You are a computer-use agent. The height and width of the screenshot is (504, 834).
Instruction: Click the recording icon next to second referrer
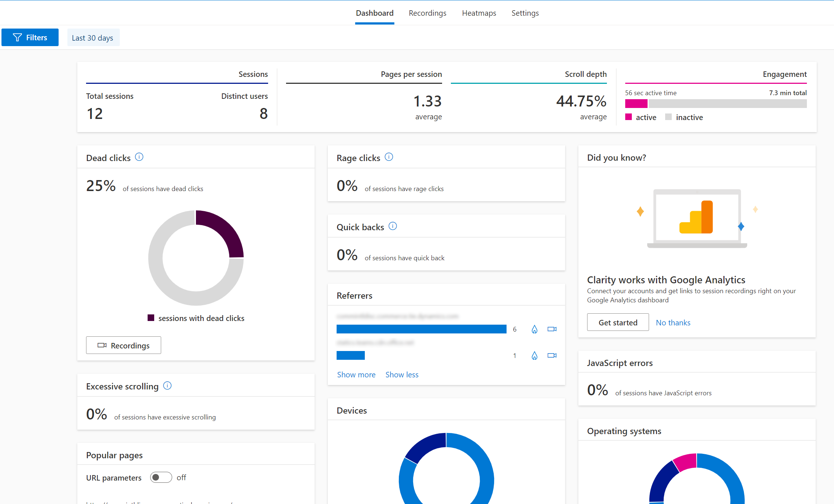click(x=552, y=356)
